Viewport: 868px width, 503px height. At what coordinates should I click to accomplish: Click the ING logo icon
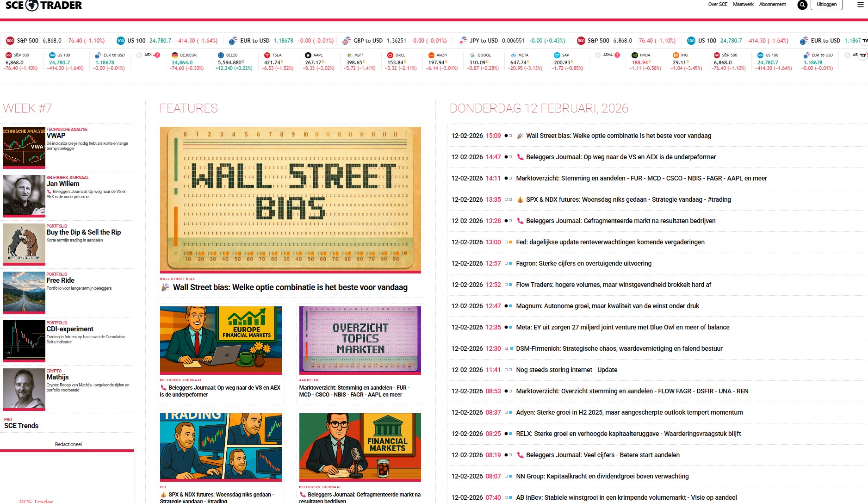[676, 55]
